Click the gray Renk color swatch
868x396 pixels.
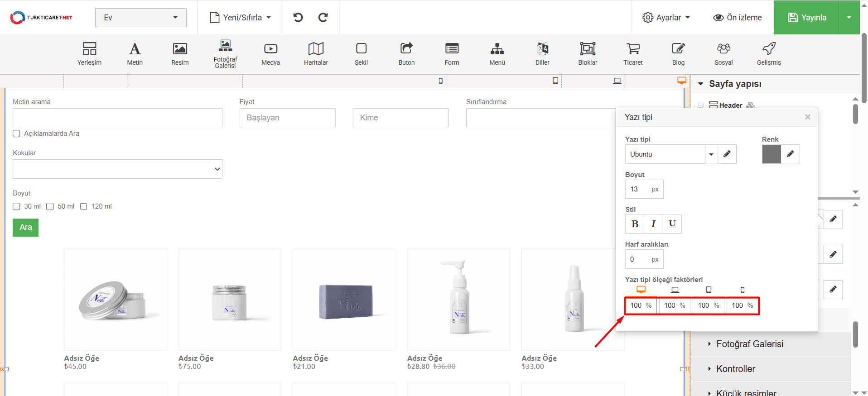[x=772, y=154]
